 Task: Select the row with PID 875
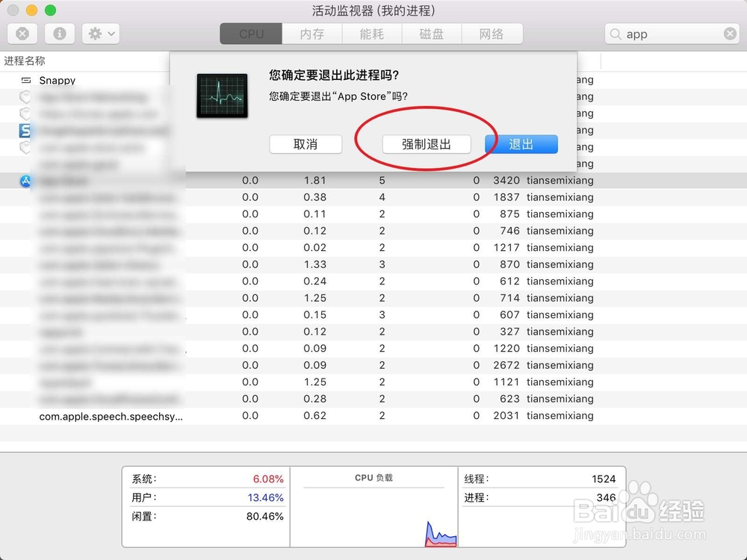tap(373, 214)
